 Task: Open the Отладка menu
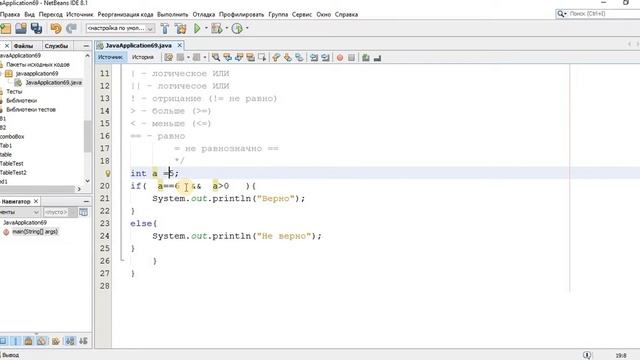[x=204, y=14]
